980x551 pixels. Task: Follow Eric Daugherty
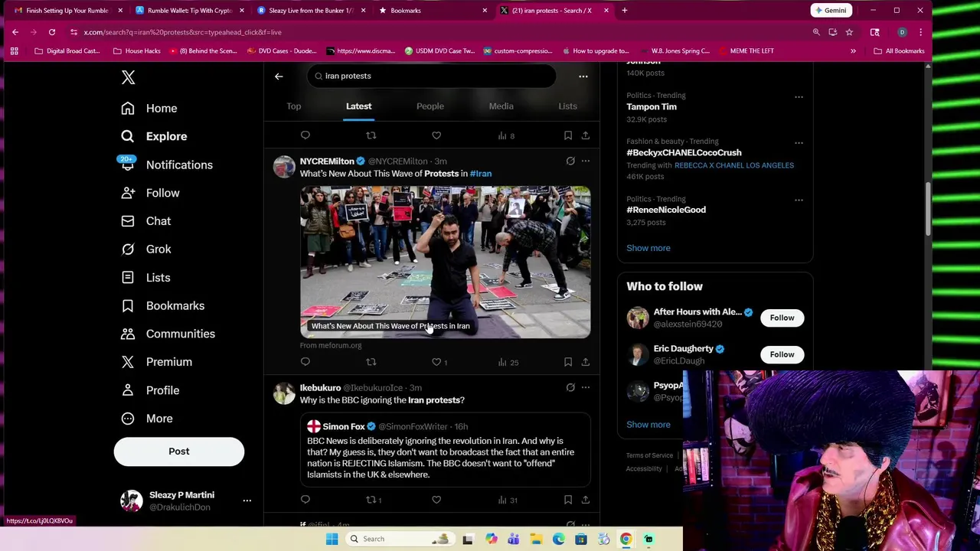(x=782, y=354)
